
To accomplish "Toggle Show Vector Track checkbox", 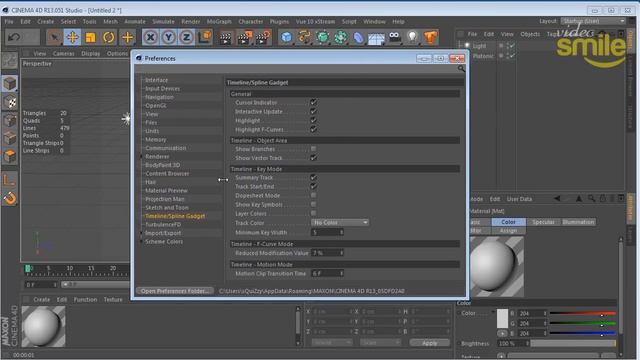I will (313, 158).
